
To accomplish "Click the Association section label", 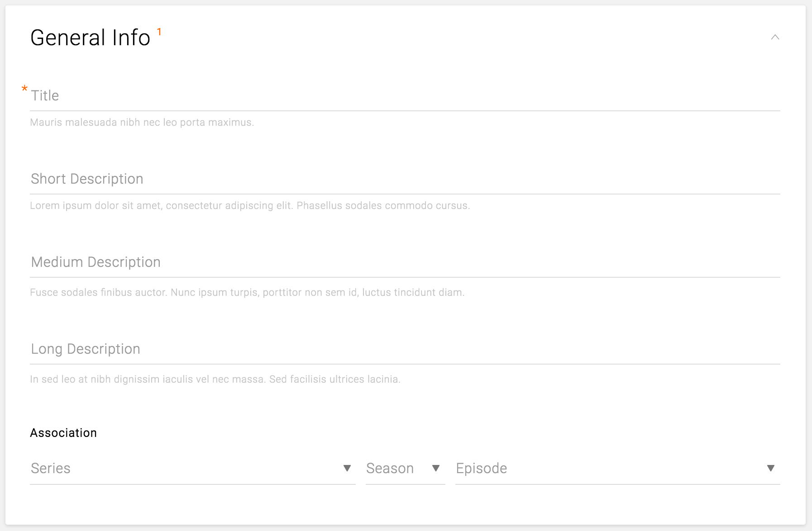I will pyautogui.click(x=63, y=433).
